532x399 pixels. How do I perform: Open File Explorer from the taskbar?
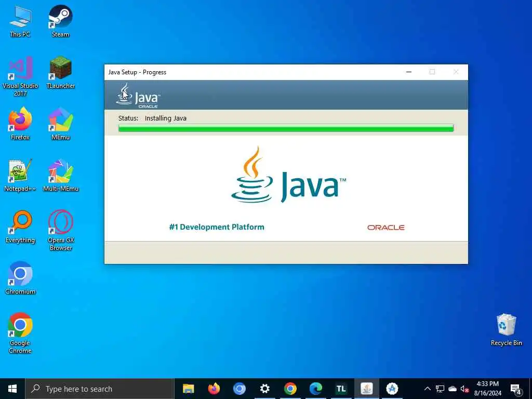(188, 389)
